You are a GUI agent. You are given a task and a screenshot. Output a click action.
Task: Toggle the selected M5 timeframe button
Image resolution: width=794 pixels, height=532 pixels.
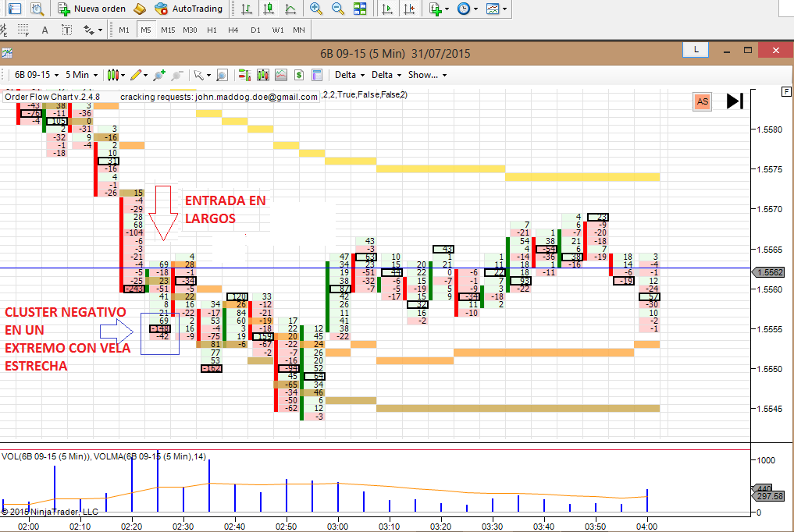coord(146,30)
